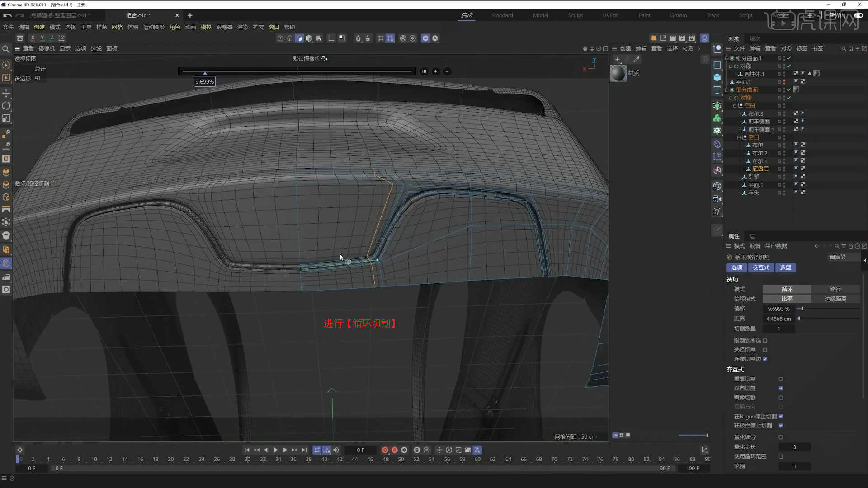Select 底盘后 object in tree
Screen dimensions: 868x488
point(760,169)
